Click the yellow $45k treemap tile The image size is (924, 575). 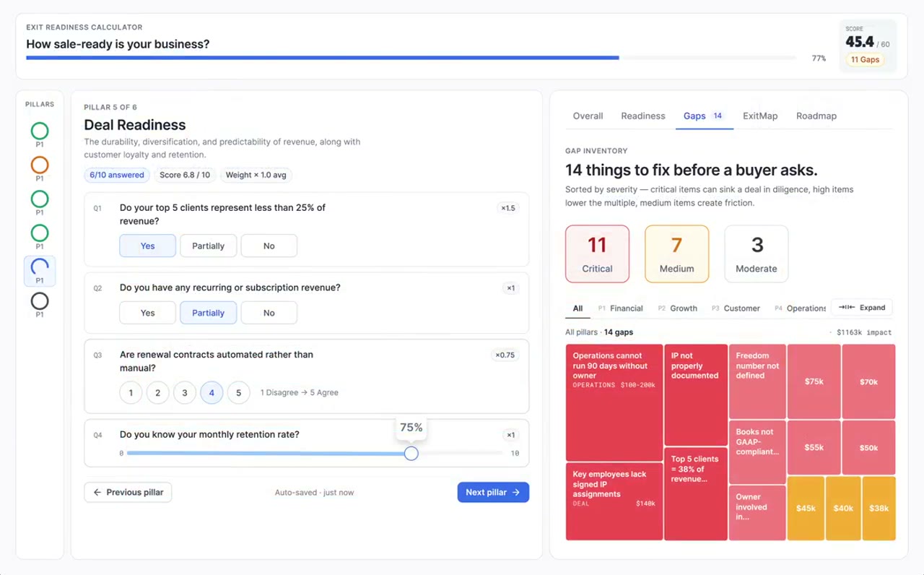[x=806, y=508]
